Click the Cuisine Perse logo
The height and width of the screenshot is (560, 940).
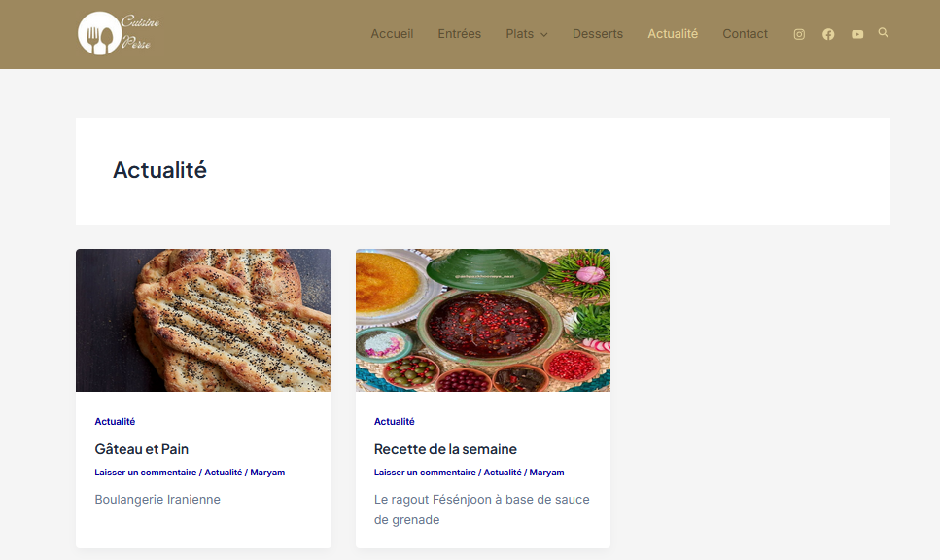pyautogui.click(x=119, y=34)
